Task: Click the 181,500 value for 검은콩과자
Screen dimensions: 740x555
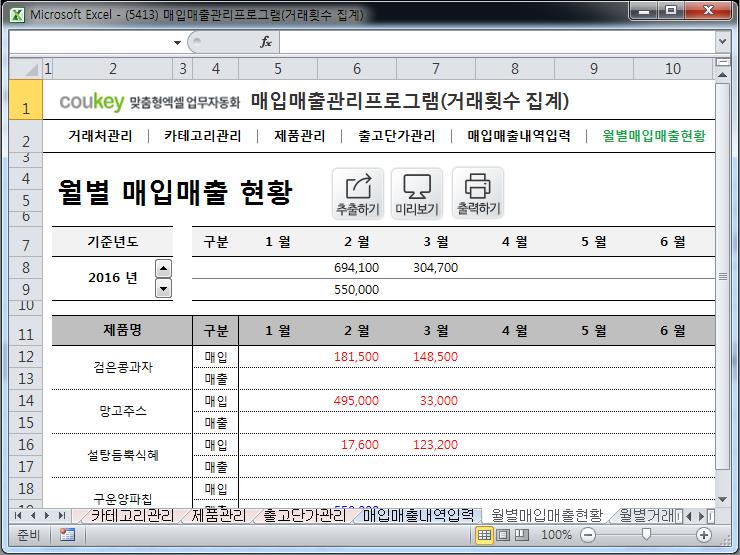Action: [x=356, y=356]
